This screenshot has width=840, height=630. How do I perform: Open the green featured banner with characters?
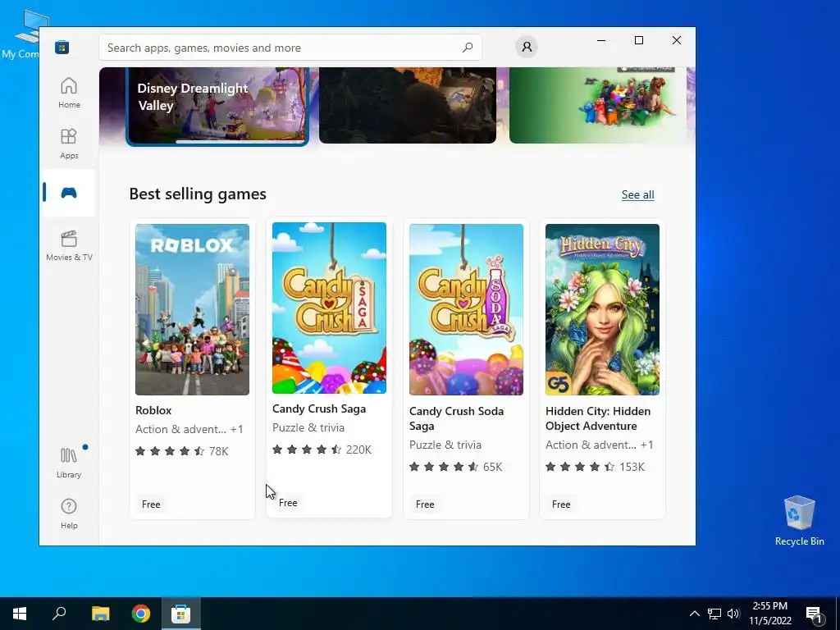point(598,105)
